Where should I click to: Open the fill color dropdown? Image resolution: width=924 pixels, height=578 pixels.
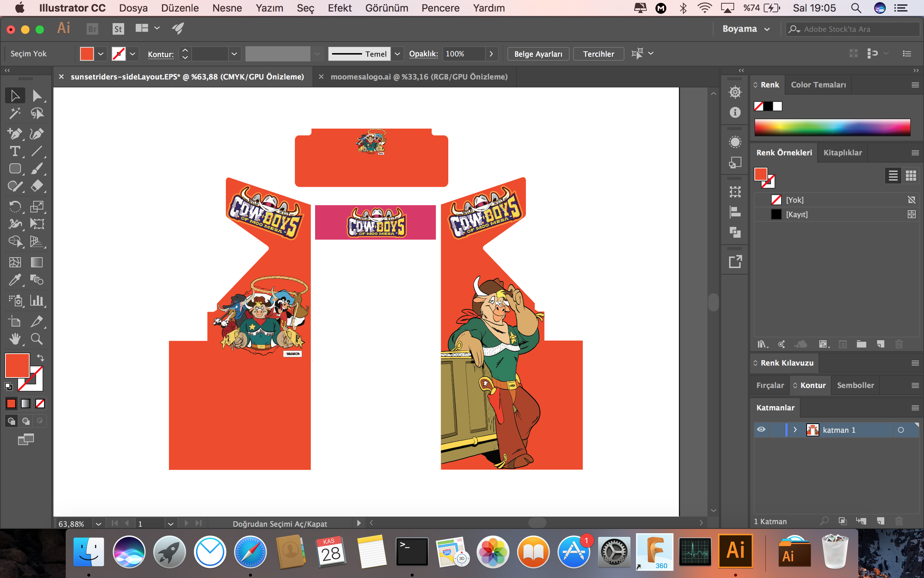pyautogui.click(x=101, y=54)
